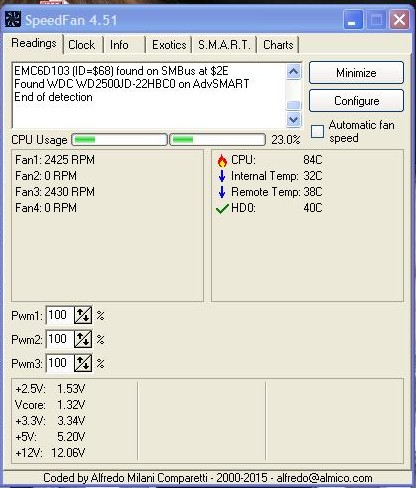Screen dimensions: 416x488
Task: Click the flame icon beside CPU temperature
Action: (x=222, y=160)
